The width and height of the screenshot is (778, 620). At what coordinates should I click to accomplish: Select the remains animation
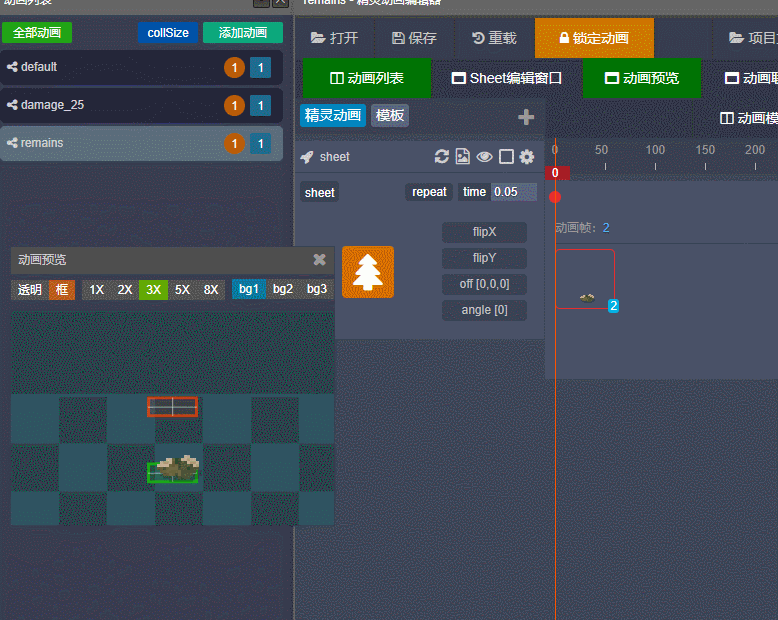coord(141,143)
